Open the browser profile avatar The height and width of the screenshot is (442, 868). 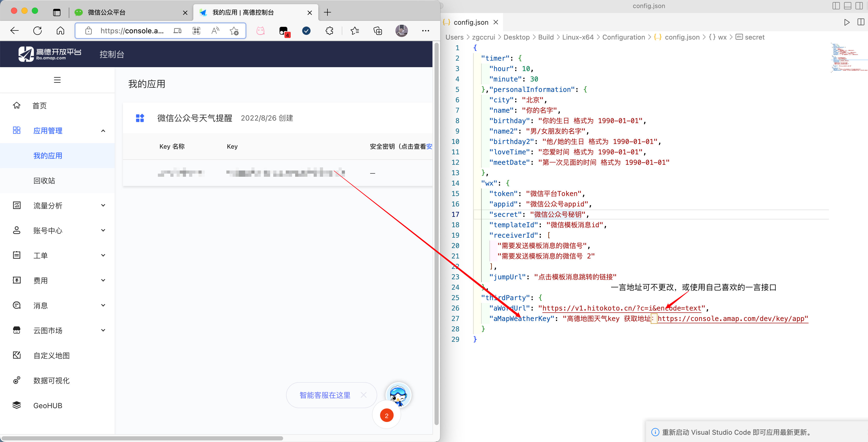pyautogui.click(x=401, y=31)
